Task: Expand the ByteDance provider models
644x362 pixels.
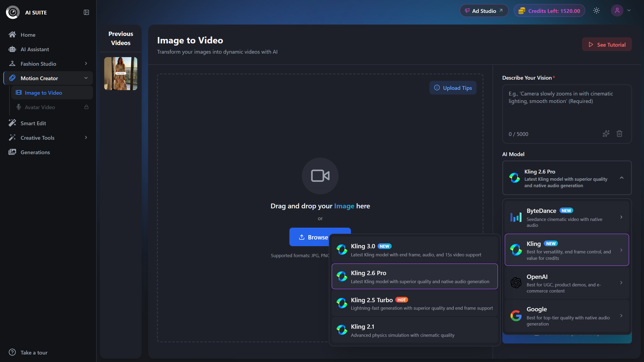Action: click(567, 217)
